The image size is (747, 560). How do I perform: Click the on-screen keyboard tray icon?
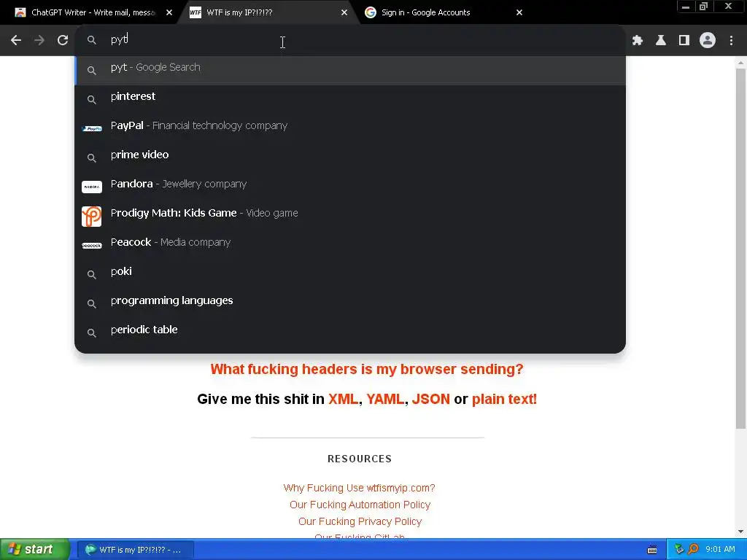tap(652, 550)
